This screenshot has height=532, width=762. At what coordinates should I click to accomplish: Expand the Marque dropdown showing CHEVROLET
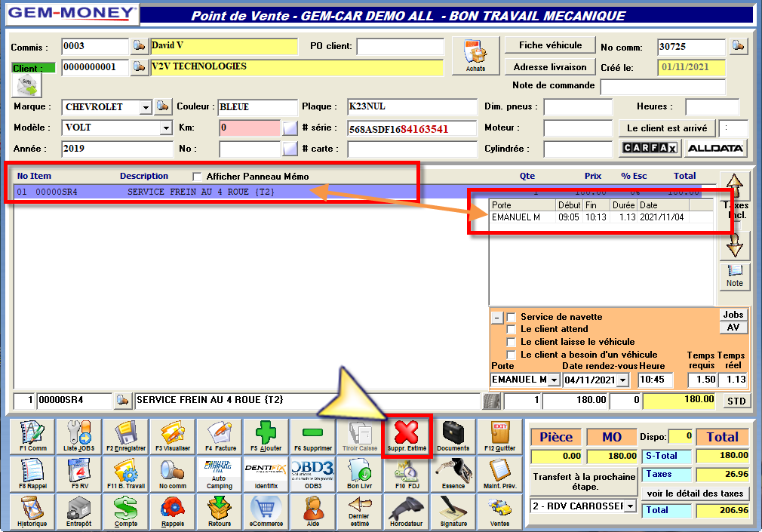click(146, 107)
